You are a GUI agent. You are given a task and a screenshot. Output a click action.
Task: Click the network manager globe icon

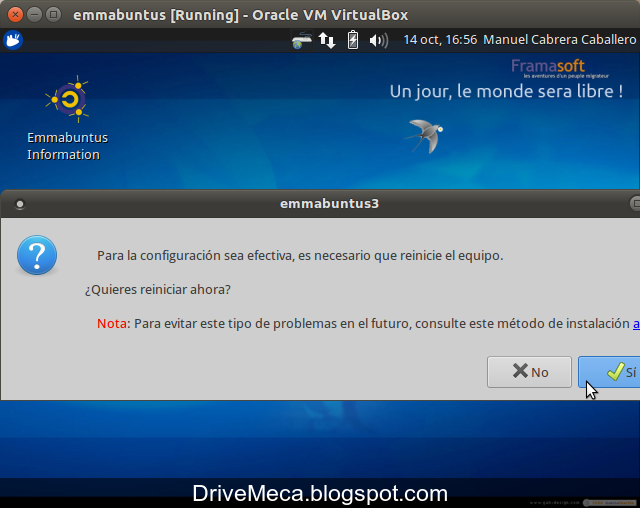click(302, 40)
